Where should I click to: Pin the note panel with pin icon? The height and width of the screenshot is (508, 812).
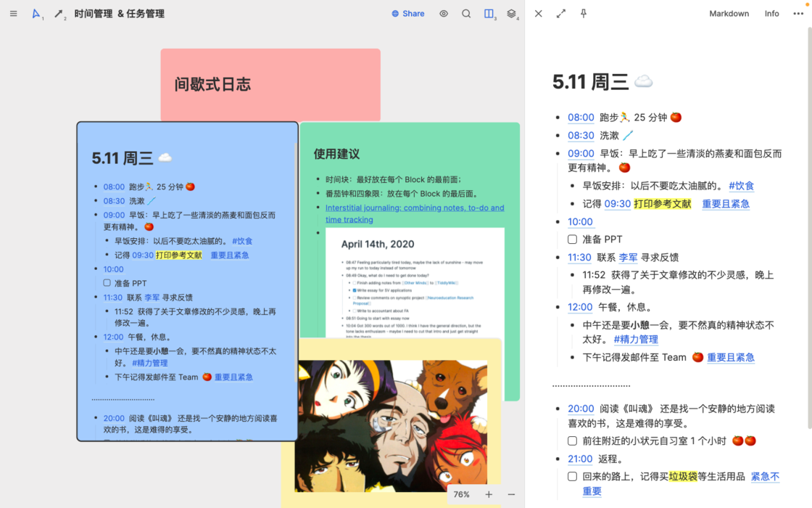pos(583,13)
